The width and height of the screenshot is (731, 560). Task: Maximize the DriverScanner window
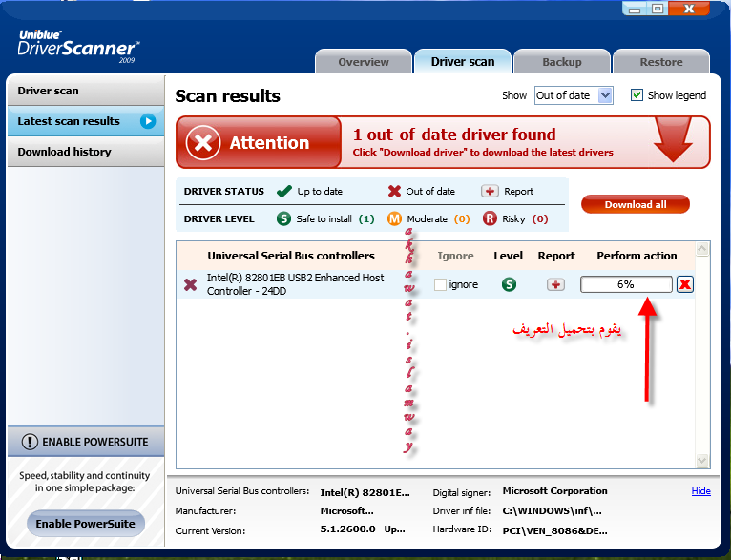tap(657, 9)
